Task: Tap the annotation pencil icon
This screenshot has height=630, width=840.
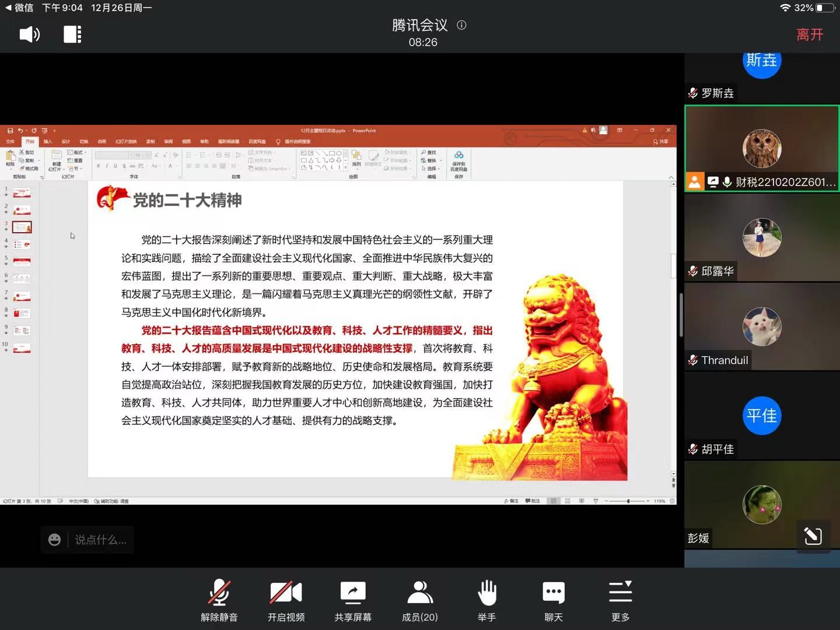Action: tap(813, 535)
